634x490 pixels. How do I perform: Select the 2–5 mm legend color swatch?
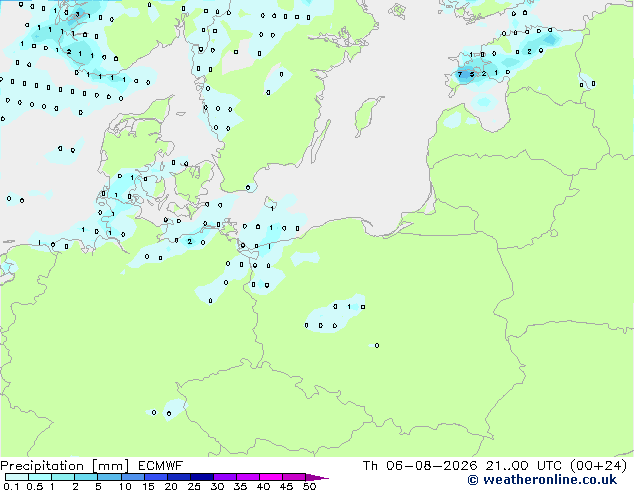click(86, 477)
